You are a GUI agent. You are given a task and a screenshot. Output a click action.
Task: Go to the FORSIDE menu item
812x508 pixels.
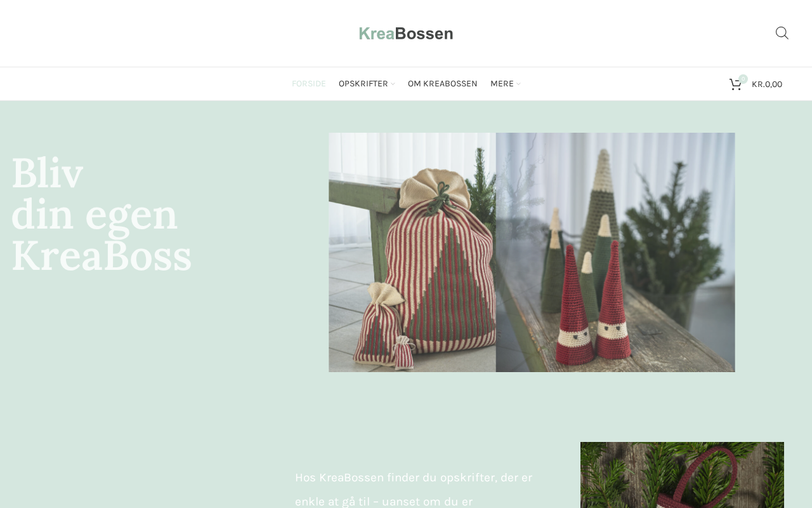pos(308,84)
